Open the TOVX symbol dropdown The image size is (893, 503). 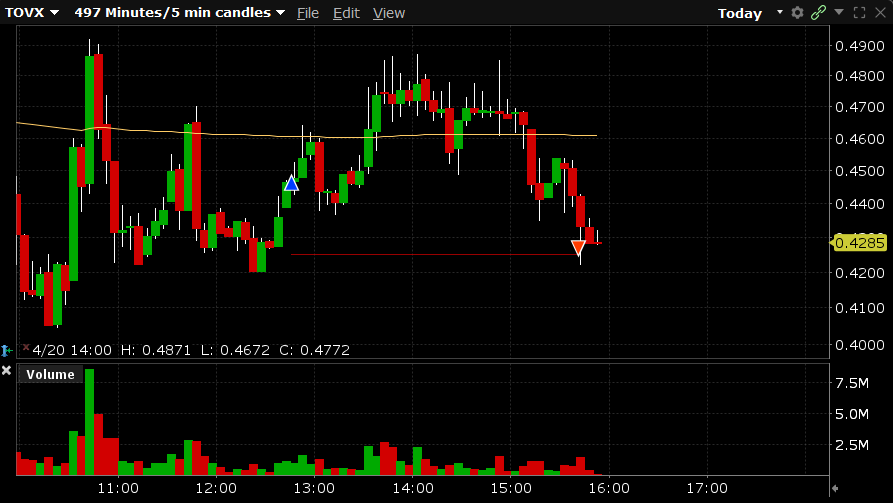coord(32,13)
